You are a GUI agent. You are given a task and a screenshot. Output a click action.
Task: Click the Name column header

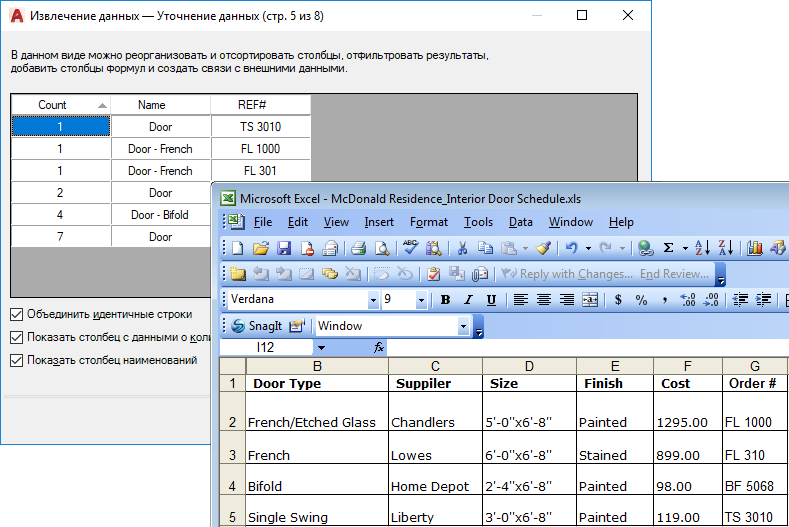161,105
